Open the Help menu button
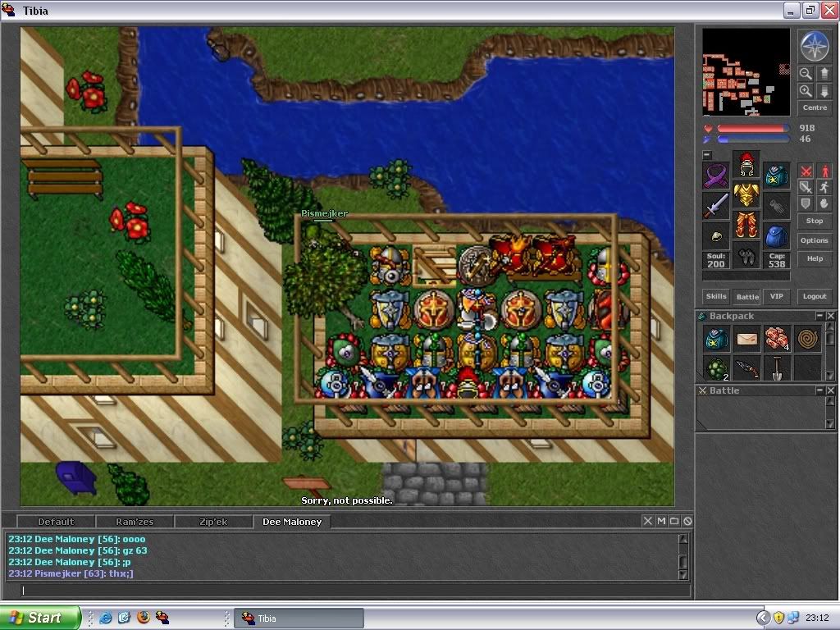This screenshot has width=840, height=630. point(815,258)
